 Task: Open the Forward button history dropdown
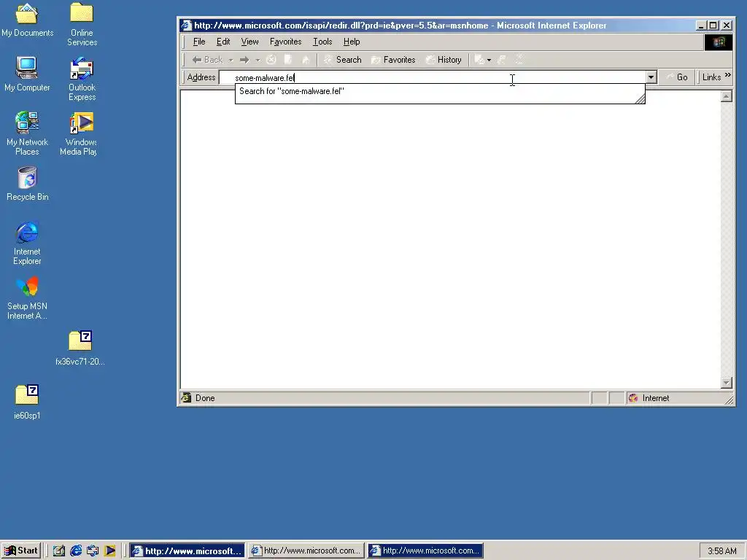(x=258, y=60)
